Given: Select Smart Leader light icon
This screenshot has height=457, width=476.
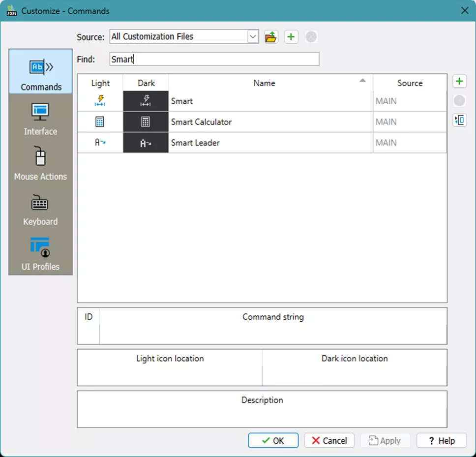Looking at the screenshot, I should point(100,143).
